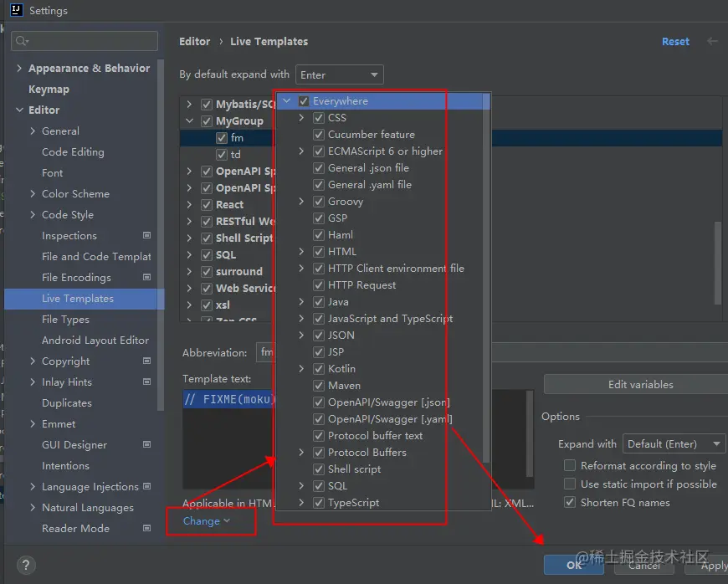This screenshot has width=728, height=584.
Task: Open the File Types settings page
Action: pyautogui.click(x=65, y=320)
